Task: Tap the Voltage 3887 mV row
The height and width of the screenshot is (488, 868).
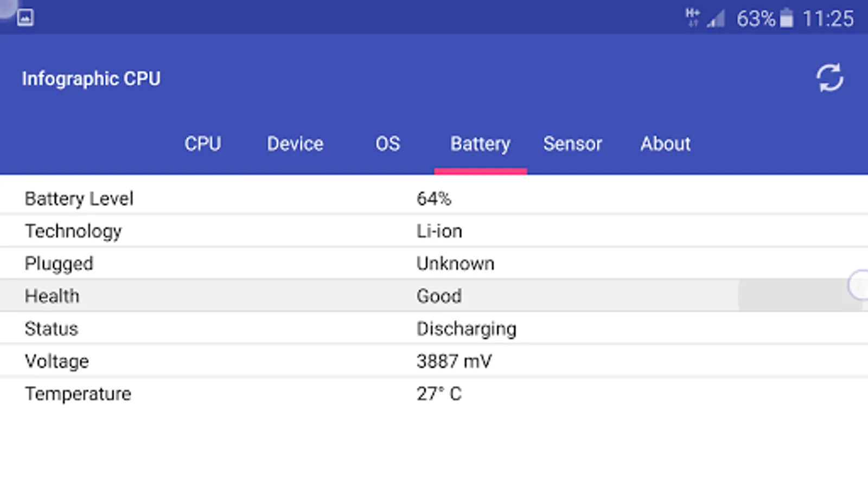Action: pyautogui.click(x=434, y=361)
